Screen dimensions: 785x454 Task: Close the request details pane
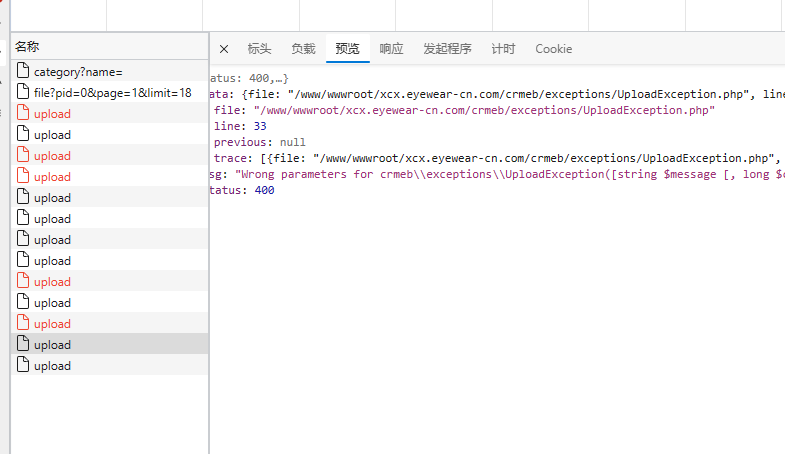(224, 49)
